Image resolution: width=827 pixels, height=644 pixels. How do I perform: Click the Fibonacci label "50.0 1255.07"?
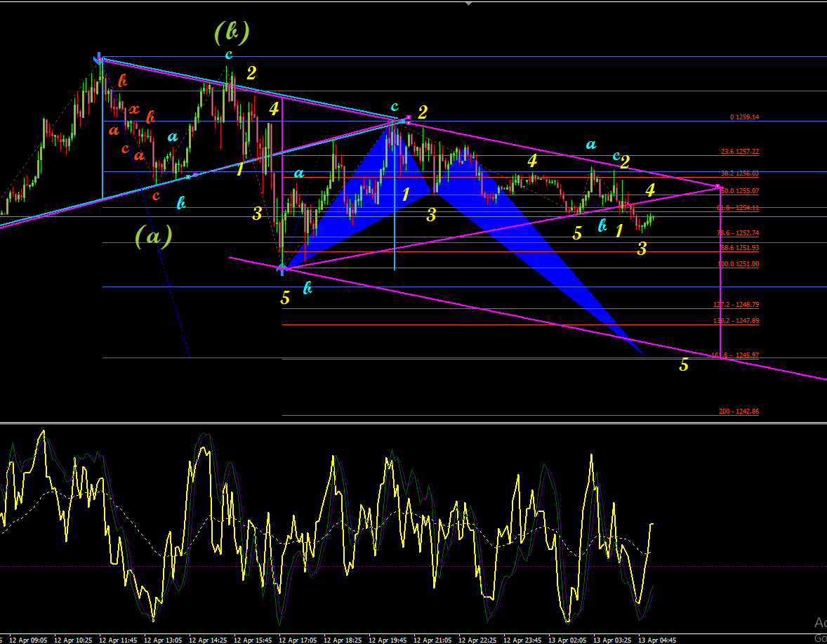click(740, 191)
